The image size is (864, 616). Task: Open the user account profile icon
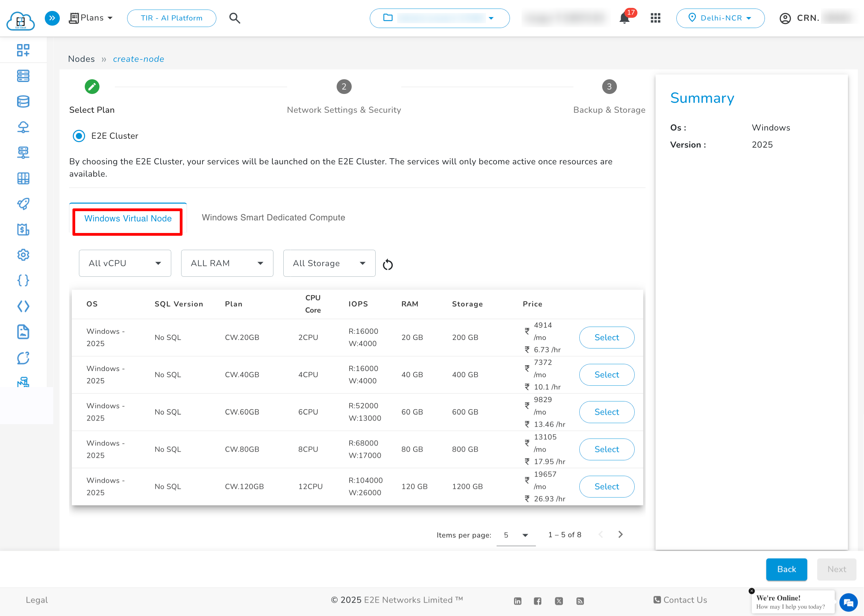pyautogui.click(x=785, y=18)
